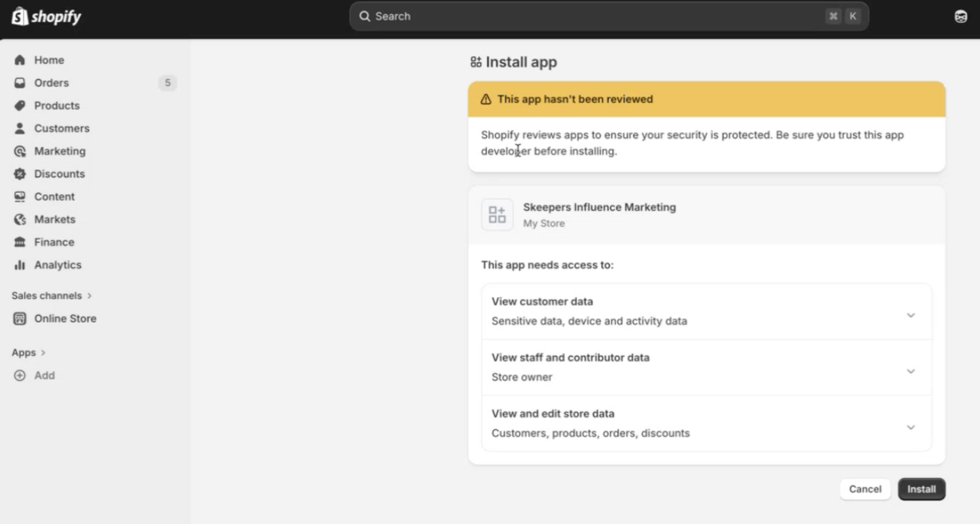This screenshot has width=980, height=524.
Task: Click the Content image icon
Action: 20,196
